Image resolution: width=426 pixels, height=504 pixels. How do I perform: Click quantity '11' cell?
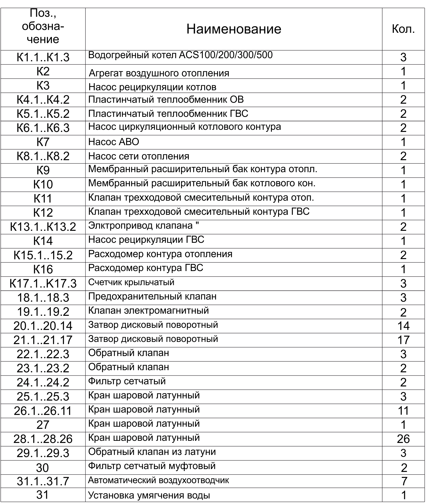coord(403,410)
